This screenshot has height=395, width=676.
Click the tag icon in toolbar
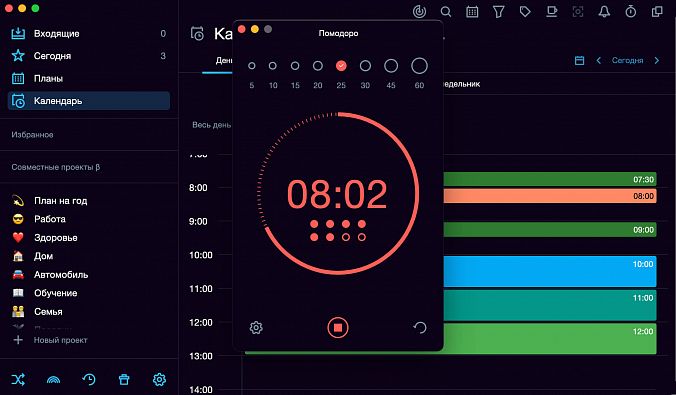(525, 12)
